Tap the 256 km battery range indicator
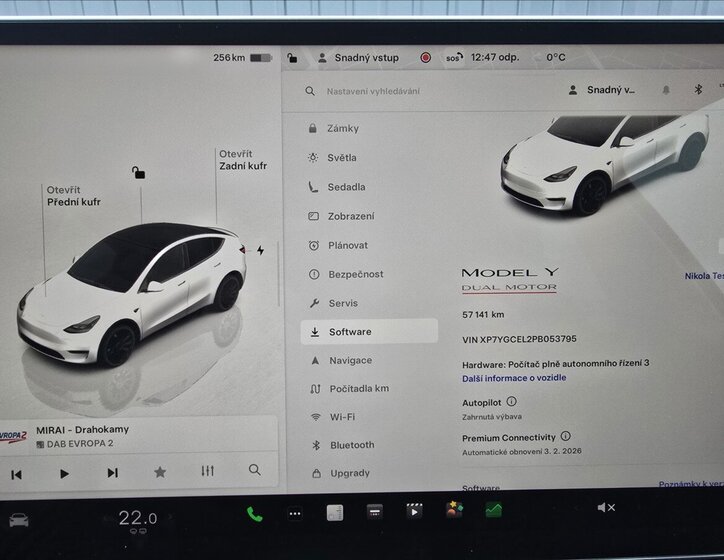The height and width of the screenshot is (560, 724). click(x=242, y=58)
